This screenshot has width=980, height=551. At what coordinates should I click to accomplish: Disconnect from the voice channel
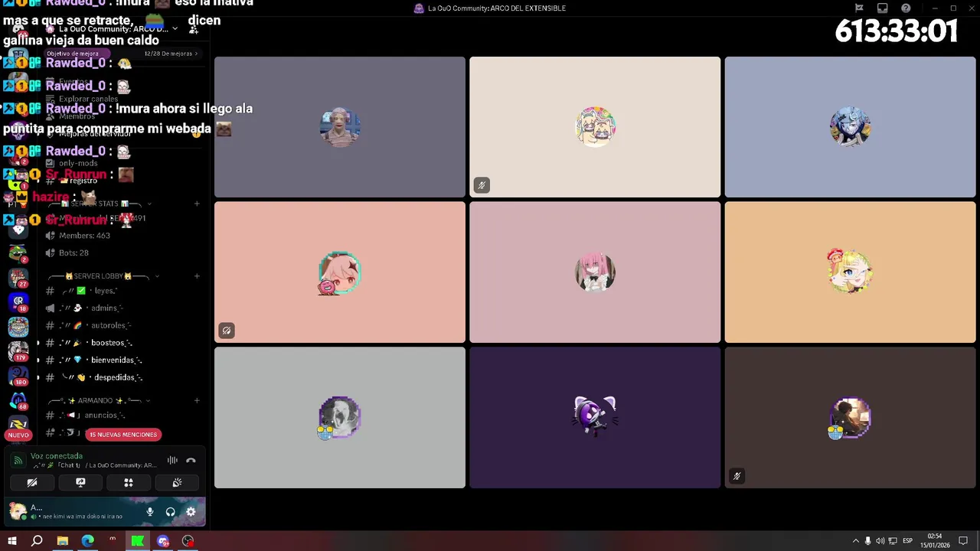191,461
